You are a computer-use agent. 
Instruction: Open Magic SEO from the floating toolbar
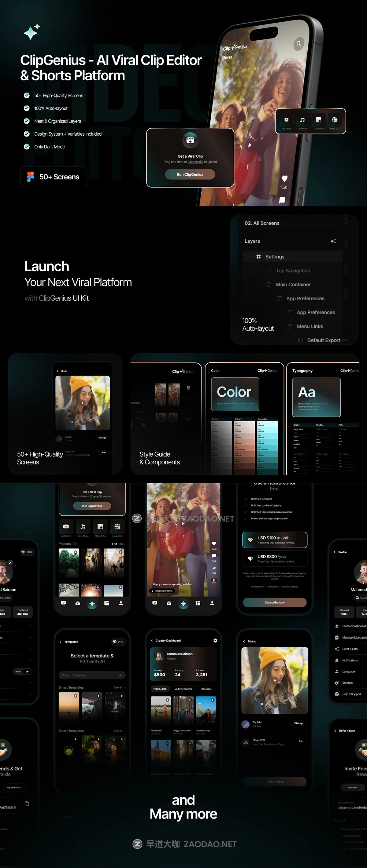(334, 120)
